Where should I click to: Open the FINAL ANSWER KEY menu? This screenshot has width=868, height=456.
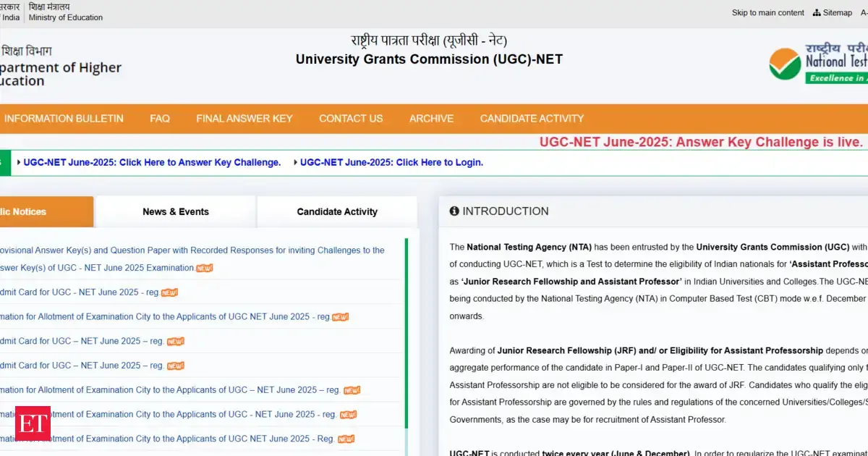click(244, 119)
